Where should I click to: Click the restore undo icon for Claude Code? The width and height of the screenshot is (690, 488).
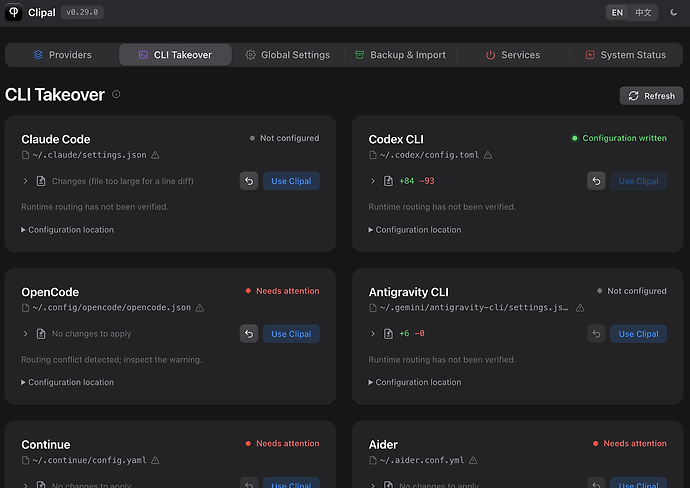click(249, 181)
